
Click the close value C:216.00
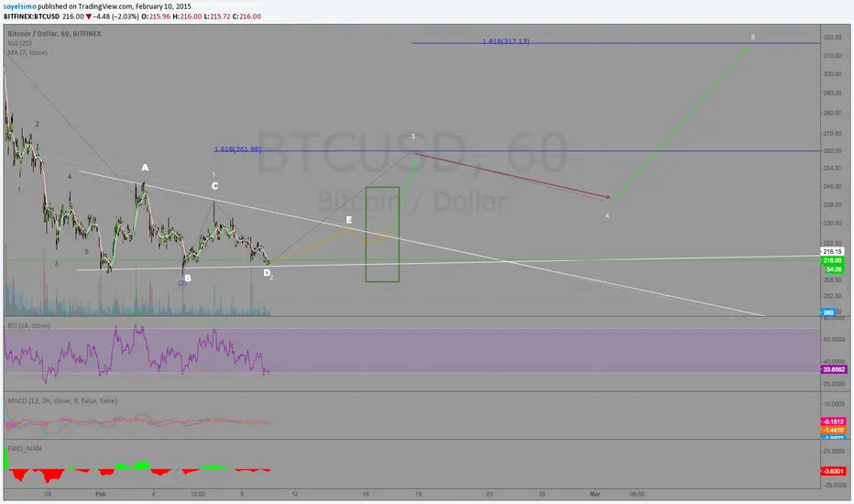tap(246, 16)
